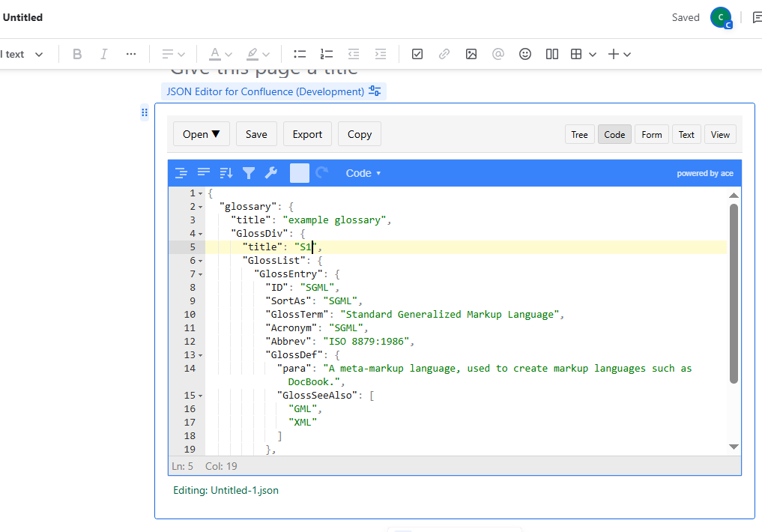Screen dimensions: 762x532
Task: Insert an image or file
Action: point(471,54)
